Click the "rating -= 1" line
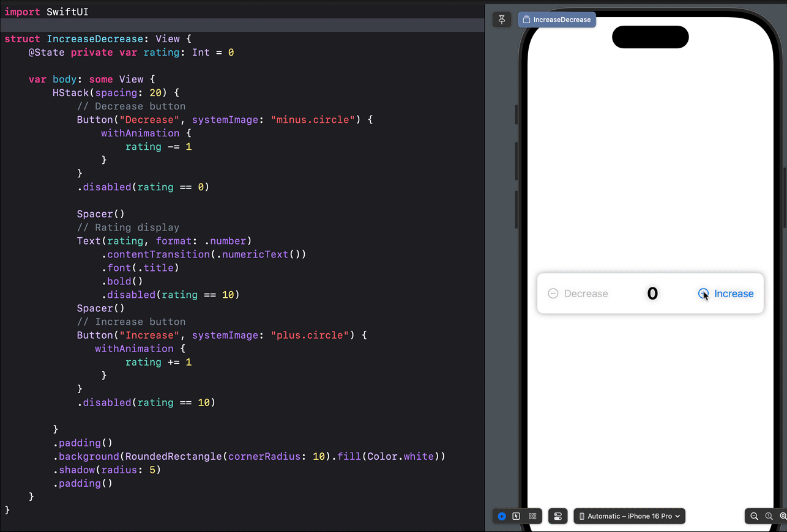 159,146
